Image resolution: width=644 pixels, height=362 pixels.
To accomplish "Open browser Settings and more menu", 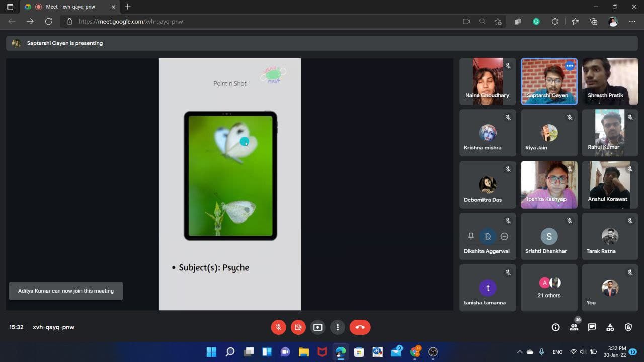I will (x=632, y=22).
